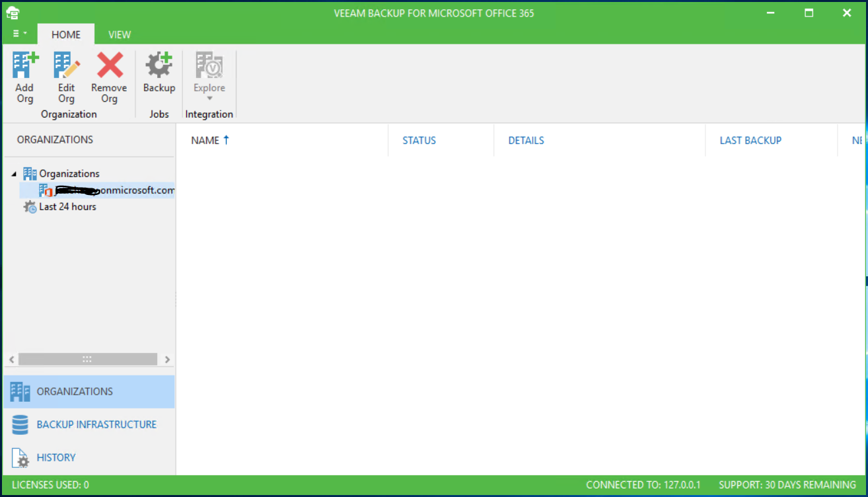Collapse the Organizations tree node

(15, 174)
